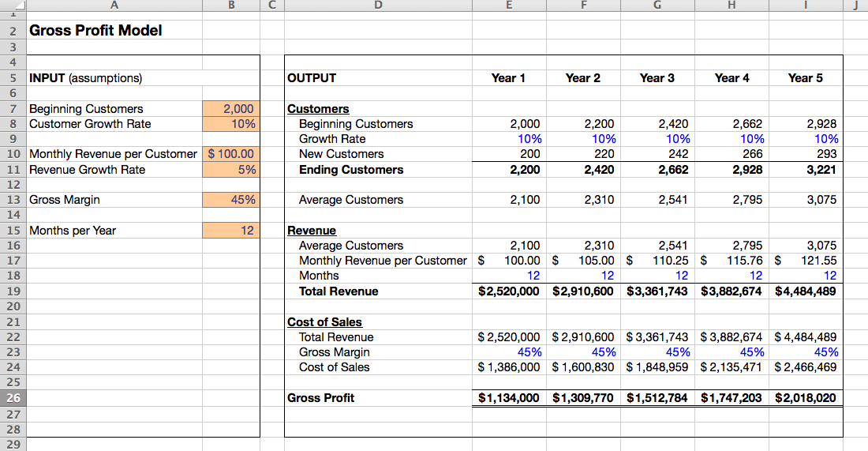Select the $100.00 monthly revenue input cell
This screenshot has width=868, height=451.
230,154
